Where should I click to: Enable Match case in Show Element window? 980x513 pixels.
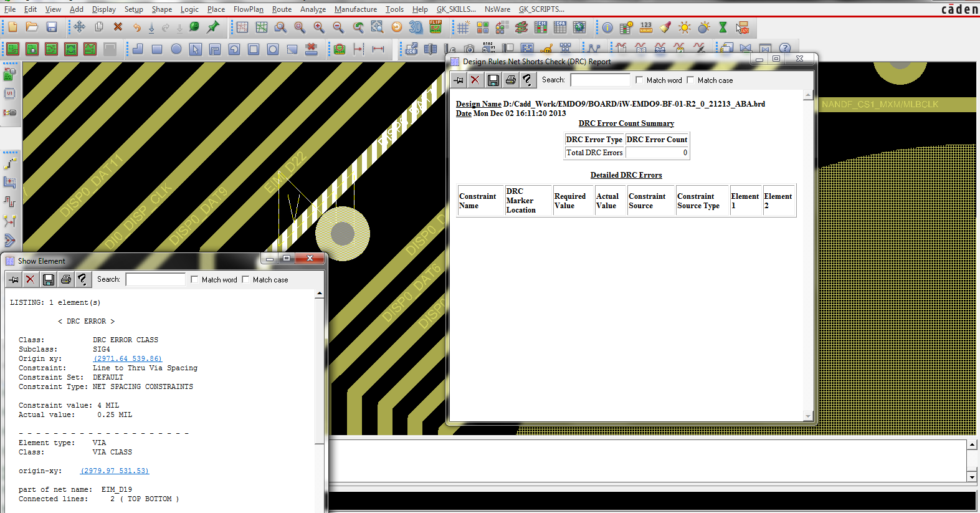coord(246,280)
